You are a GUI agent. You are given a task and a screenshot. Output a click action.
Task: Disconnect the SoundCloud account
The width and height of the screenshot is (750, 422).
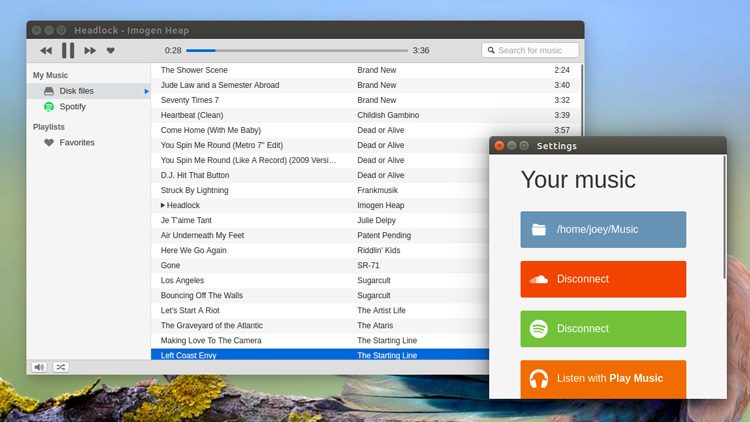[603, 279]
